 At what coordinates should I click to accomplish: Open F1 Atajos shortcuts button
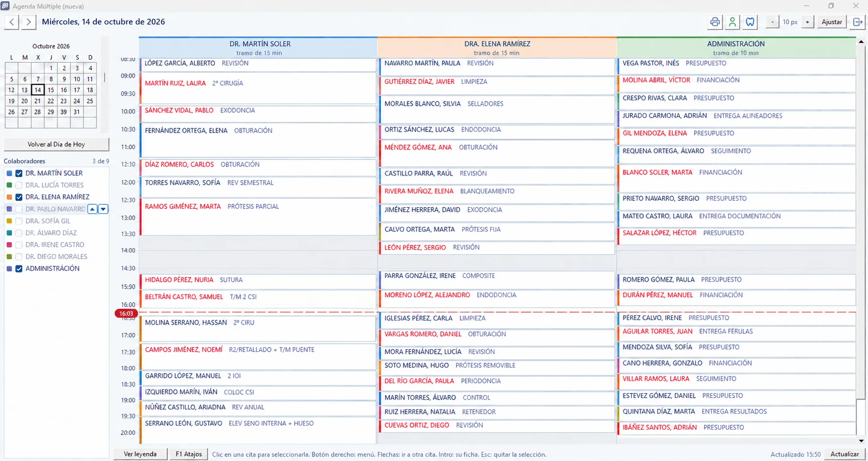pos(189,454)
